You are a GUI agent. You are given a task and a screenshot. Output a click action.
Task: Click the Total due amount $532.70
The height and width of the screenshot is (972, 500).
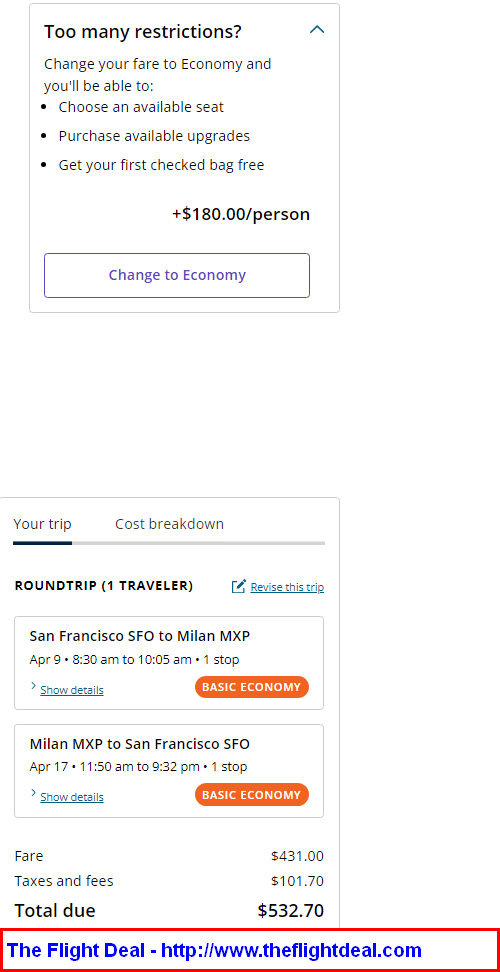pyautogui.click(x=291, y=910)
